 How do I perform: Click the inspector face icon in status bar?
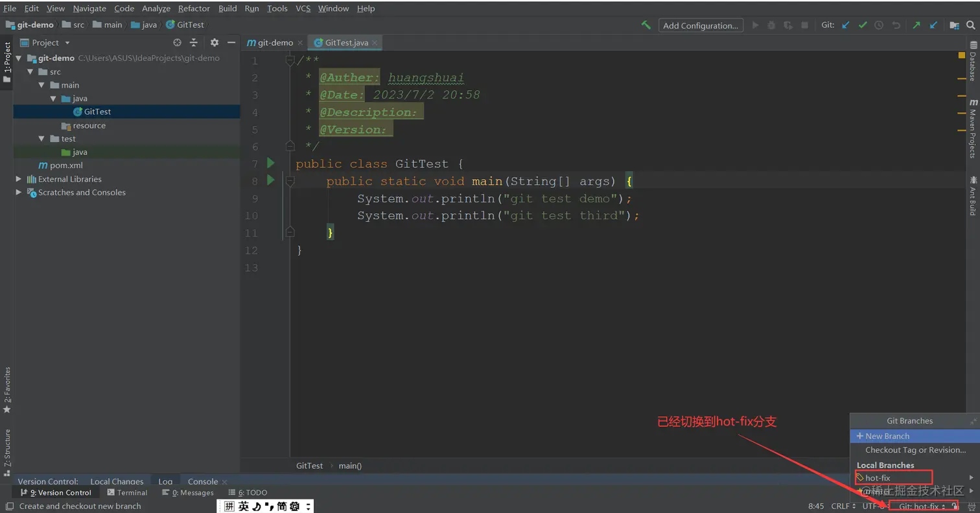(x=972, y=506)
